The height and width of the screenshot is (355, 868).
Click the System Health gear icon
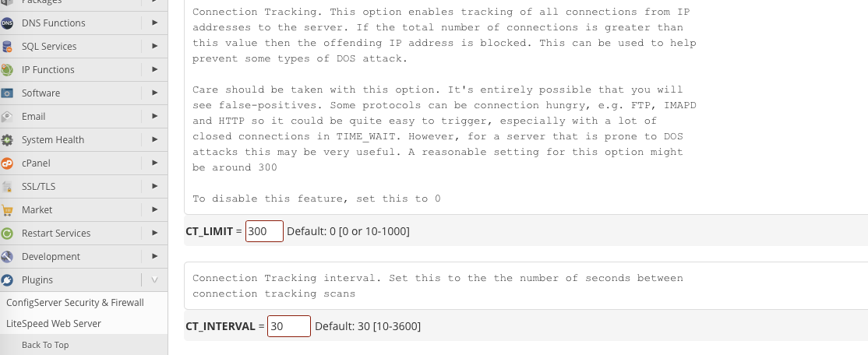(x=7, y=140)
